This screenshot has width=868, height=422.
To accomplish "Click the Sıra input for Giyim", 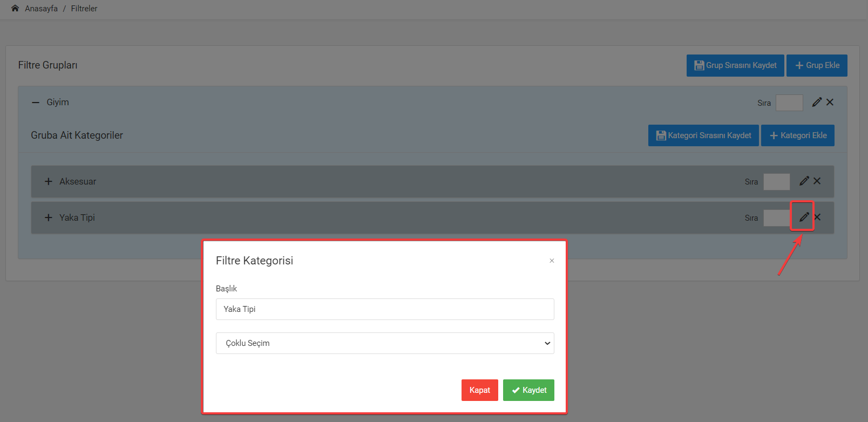I will click(789, 103).
